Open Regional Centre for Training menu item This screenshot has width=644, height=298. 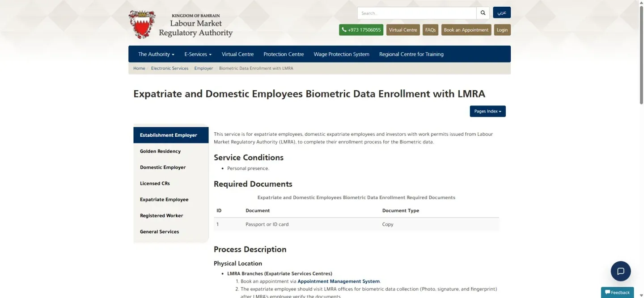[x=411, y=54]
